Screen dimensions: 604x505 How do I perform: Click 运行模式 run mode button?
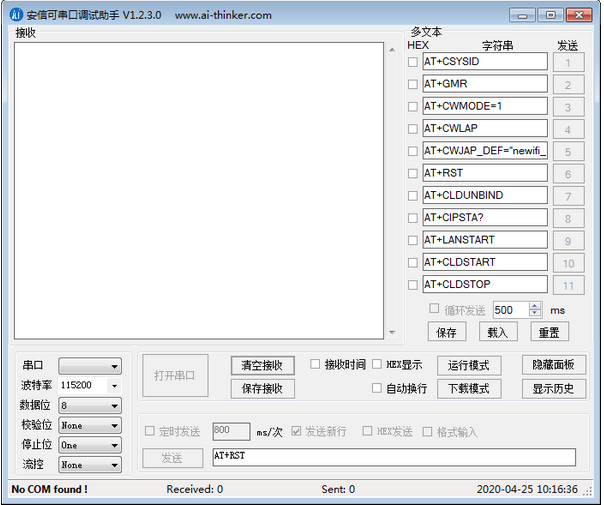pos(469,365)
